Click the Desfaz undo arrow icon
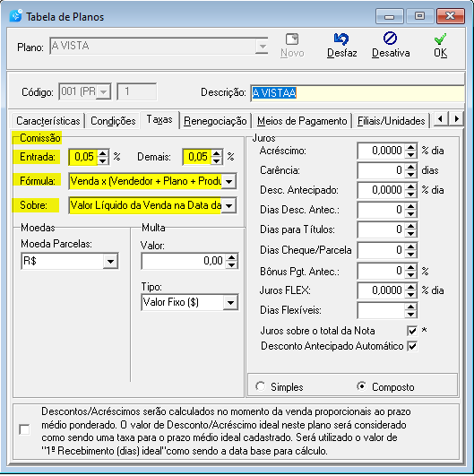 [x=341, y=39]
